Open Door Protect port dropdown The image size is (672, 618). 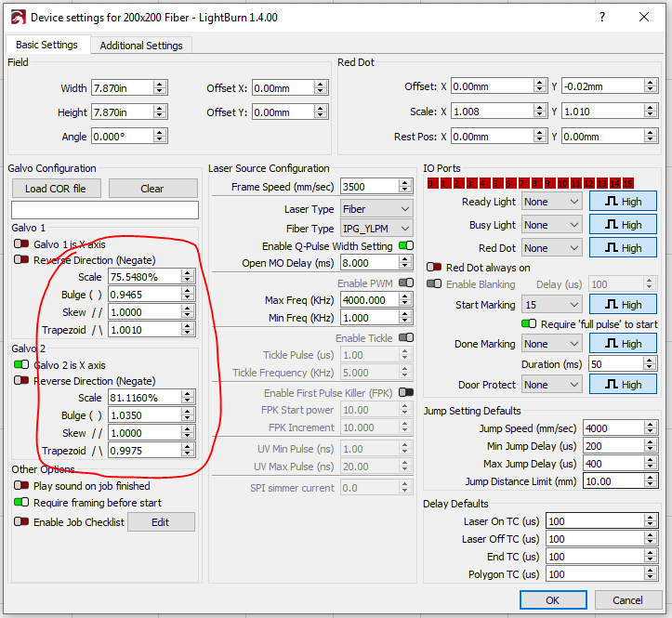coord(551,385)
